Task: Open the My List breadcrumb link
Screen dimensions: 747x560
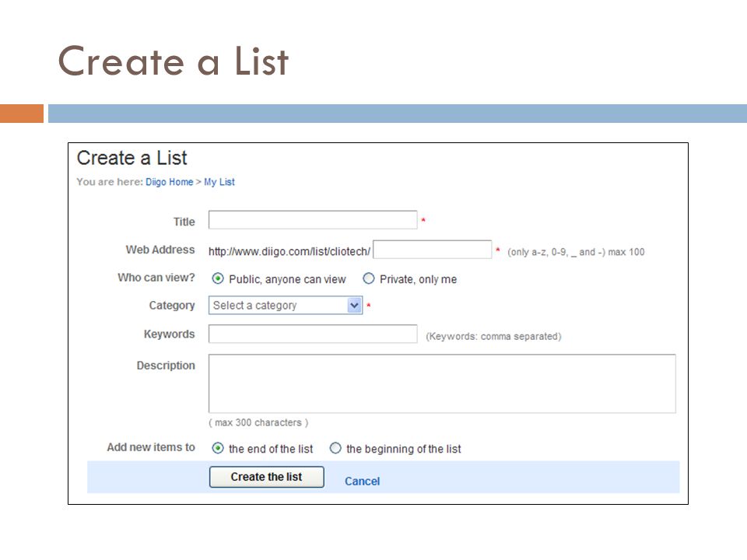Action: pos(219,182)
